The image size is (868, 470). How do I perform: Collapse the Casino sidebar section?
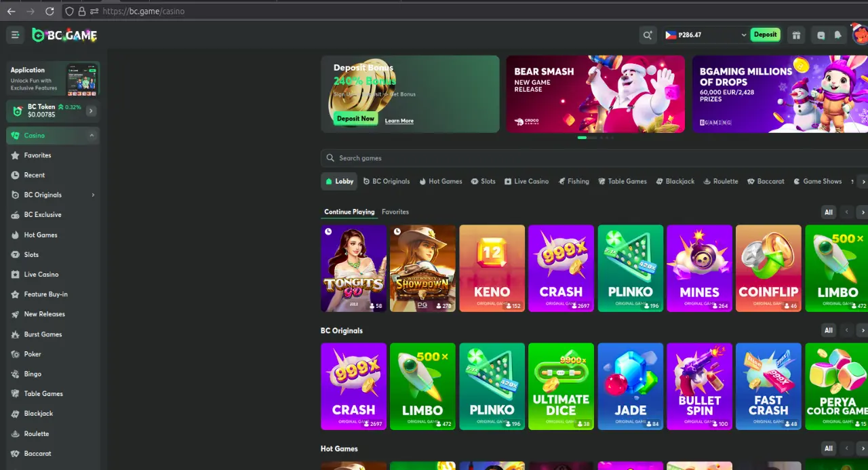click(92, 136)
